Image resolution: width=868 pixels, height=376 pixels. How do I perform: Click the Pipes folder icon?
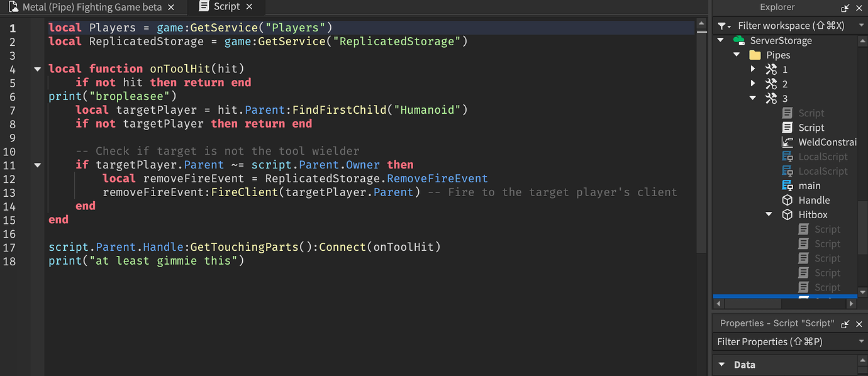[x=755, y=55]
